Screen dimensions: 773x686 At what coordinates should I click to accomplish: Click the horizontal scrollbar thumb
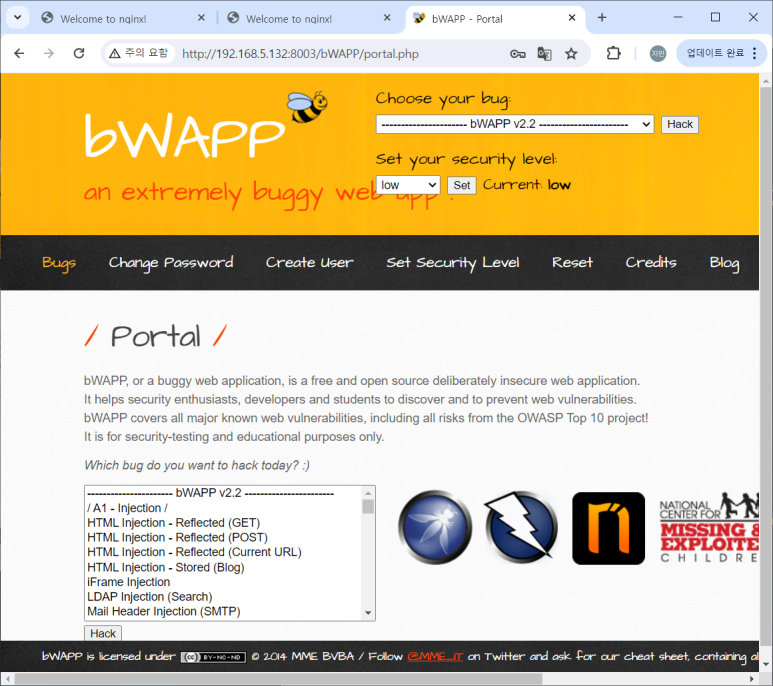click(279, 679)
